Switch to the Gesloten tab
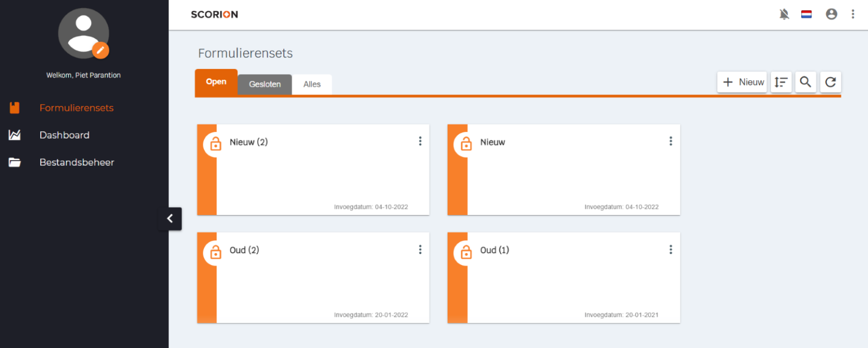Image resolution: width=868 pixels, height=348 pixels. click(265, 84)
